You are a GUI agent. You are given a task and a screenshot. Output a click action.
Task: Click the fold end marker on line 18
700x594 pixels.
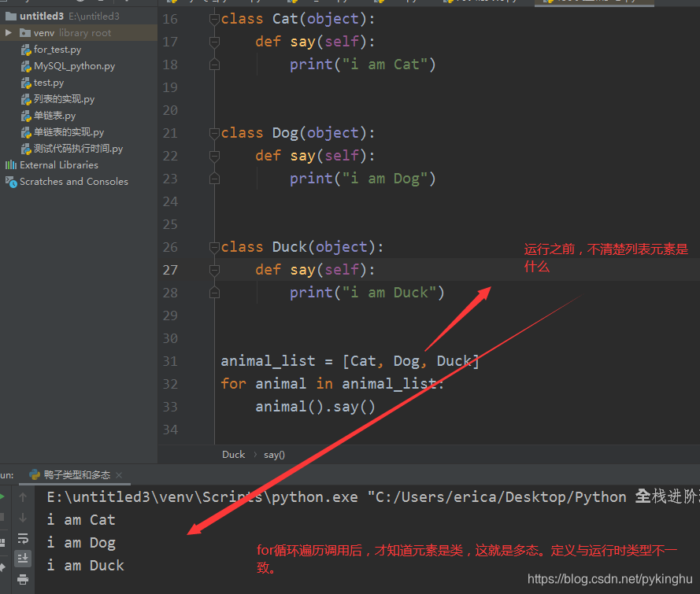tap(214, 65)
